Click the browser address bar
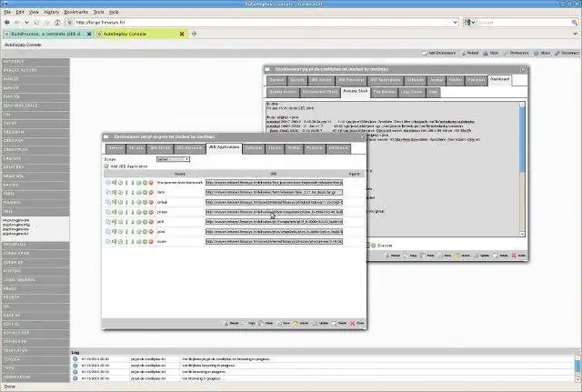The image size is (582, 392). click(263, 22)
